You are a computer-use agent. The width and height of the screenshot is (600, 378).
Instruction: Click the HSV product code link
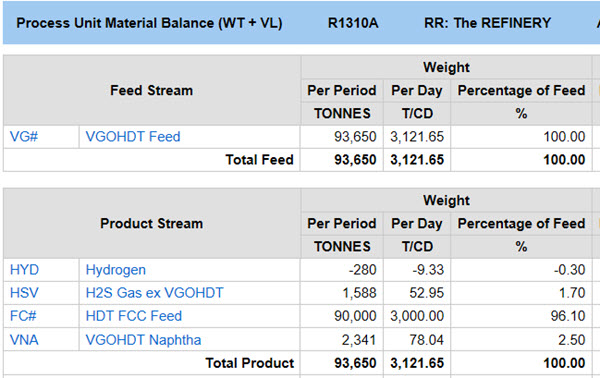24,293
